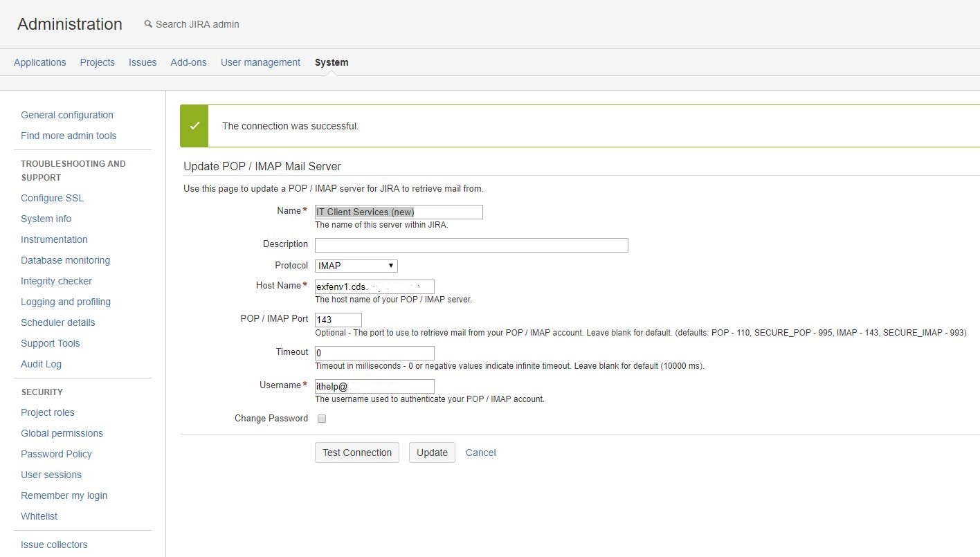The width and height of the screenshot is (980, 557).
Task: Tick the Change Password checkbox
Action: 322,419
